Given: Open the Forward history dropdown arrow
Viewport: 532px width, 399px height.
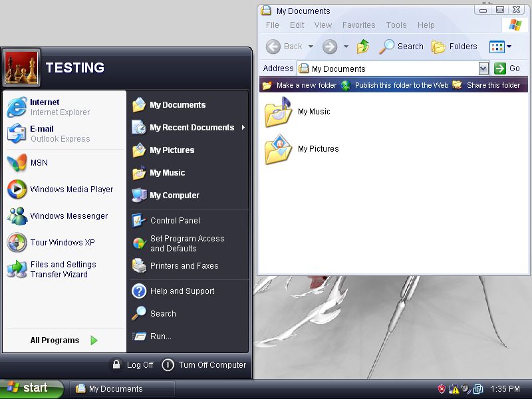Looking at the screenshot, I should (x=346, y=47).
